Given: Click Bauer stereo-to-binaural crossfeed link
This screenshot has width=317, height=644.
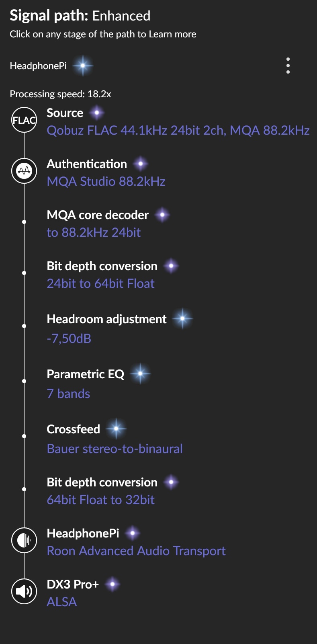Looking at the screenshot, I should pyautogui.click(x=115, y=449).
